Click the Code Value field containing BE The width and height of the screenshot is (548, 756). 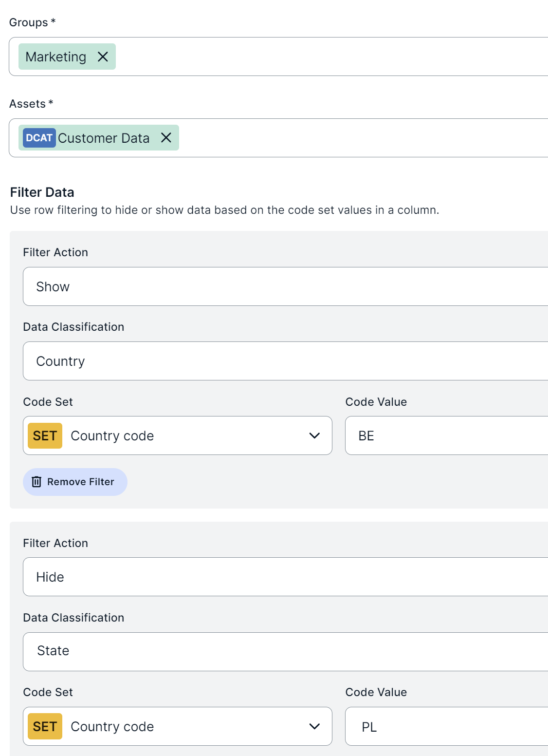point(446,435)
